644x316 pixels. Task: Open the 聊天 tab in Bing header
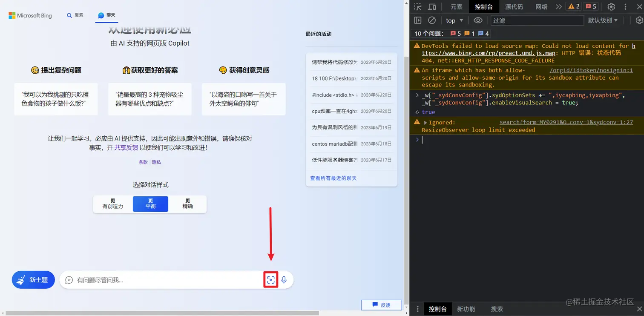pyautogui.click(x=106, y=15)
